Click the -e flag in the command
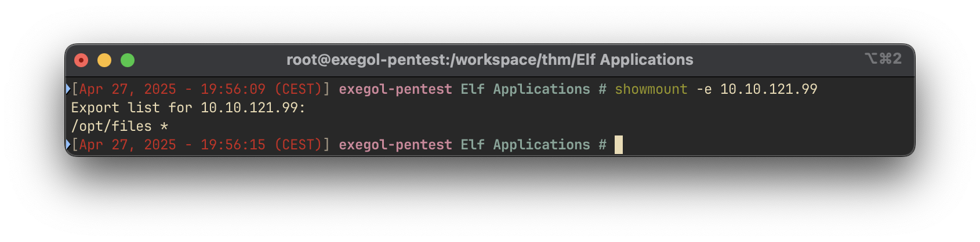This screenshot has height=242, width=980. tap(704, 89)
